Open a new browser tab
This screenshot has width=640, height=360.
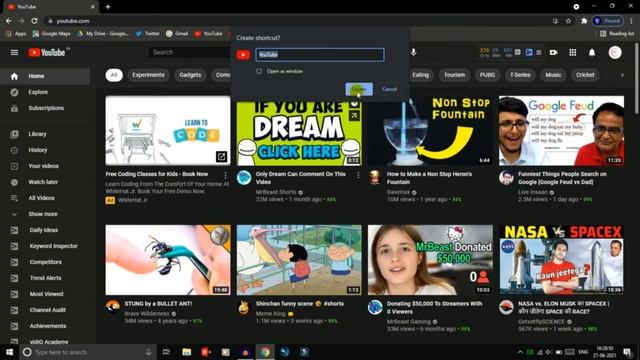click(108, 7)
